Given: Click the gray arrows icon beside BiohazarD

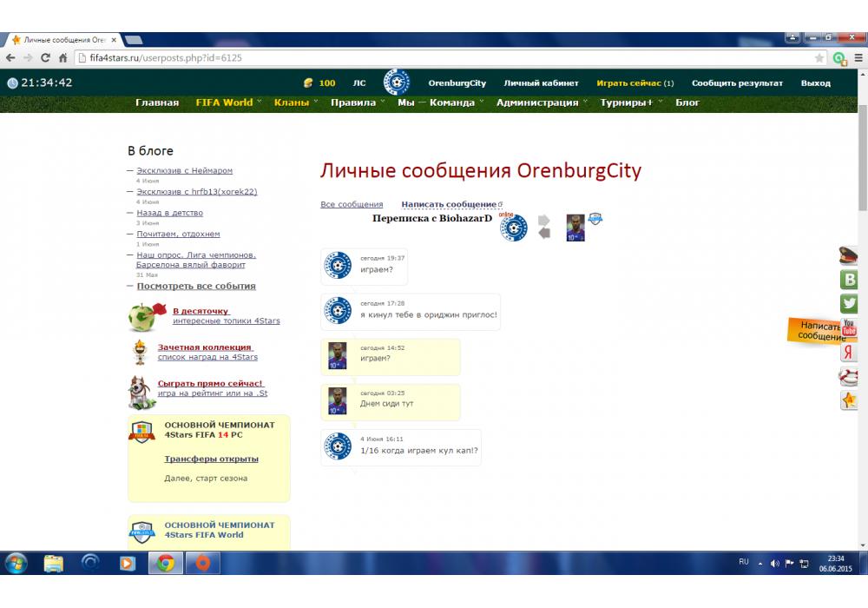Looking at the screenshot, I should pyautogui.click(x=544, y=227).
